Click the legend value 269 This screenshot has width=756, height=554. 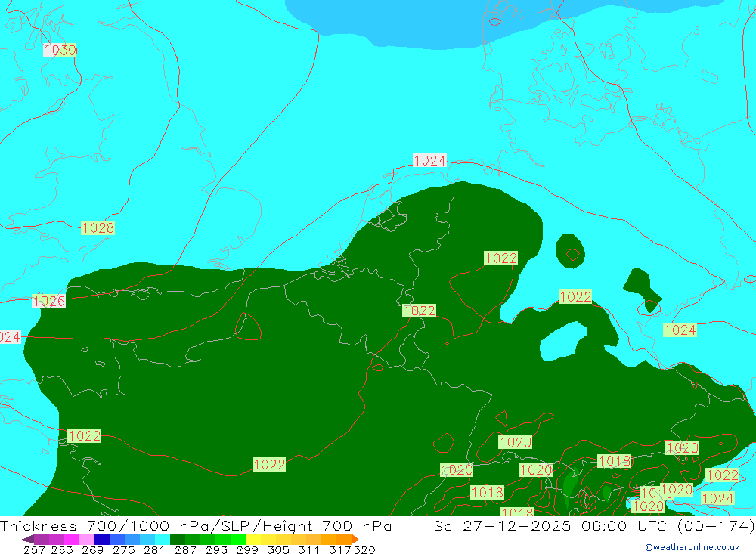coord(92,550)
